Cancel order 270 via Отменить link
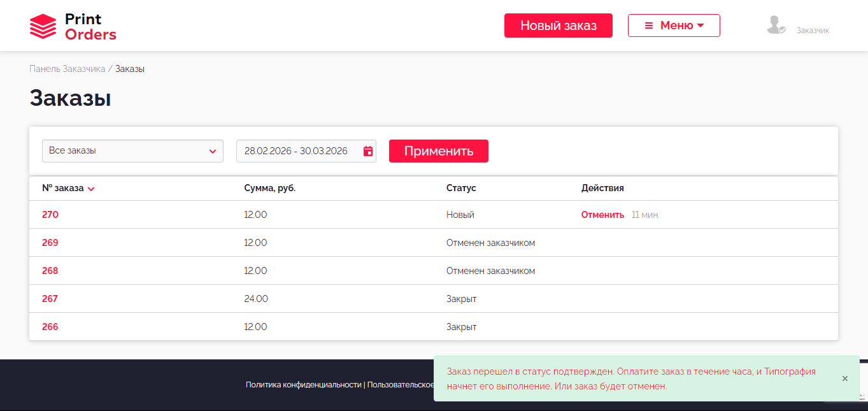Image resolution: width=868 pixels, height=411 pixels. click(x=602, y=215)
